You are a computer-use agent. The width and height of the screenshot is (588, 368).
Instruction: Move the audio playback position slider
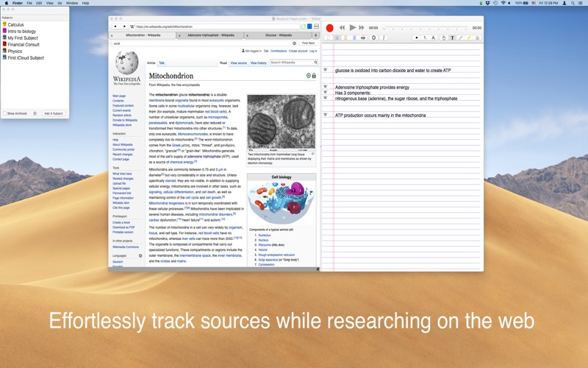[x=426, y=27]
